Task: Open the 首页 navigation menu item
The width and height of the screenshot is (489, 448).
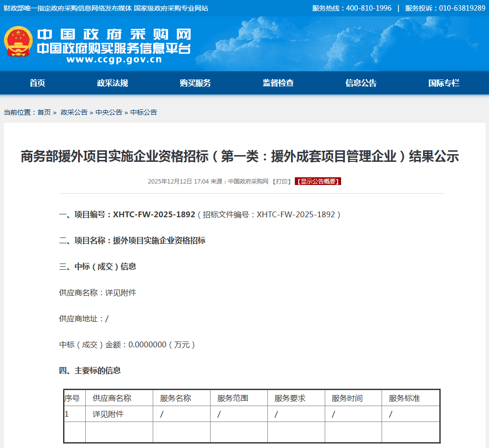Action: click(x=37, y=83)
